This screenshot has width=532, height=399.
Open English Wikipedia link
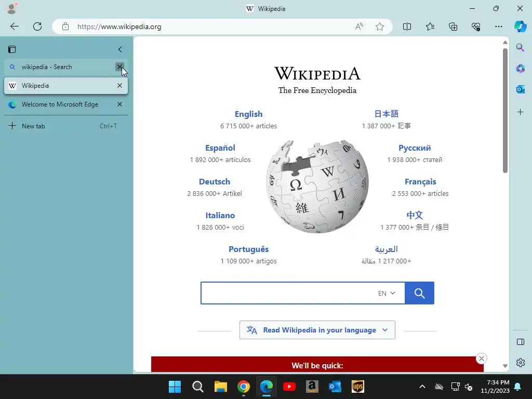pyautogui.click(x=248, y=114)
